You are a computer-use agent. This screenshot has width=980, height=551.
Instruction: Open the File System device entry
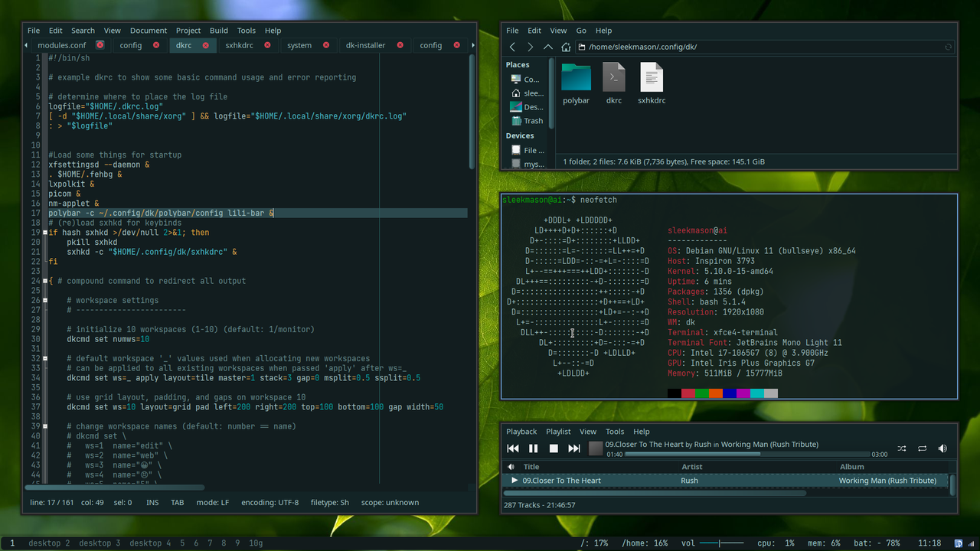point(527,150)
